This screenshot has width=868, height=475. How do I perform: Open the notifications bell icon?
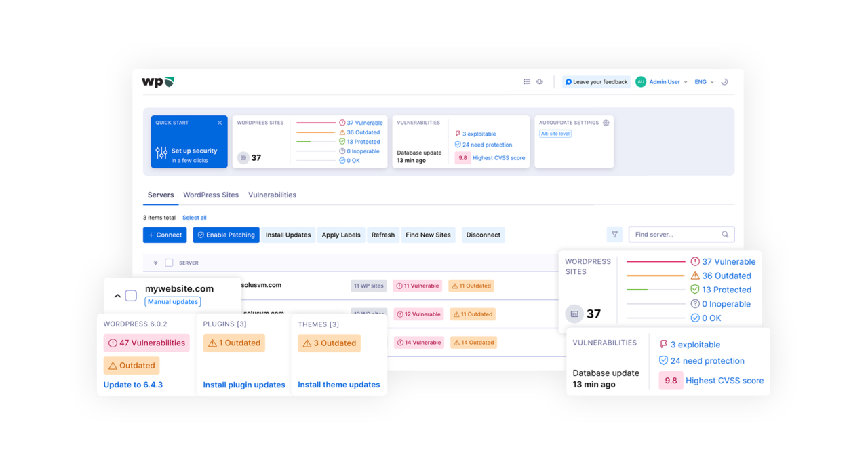540,81
